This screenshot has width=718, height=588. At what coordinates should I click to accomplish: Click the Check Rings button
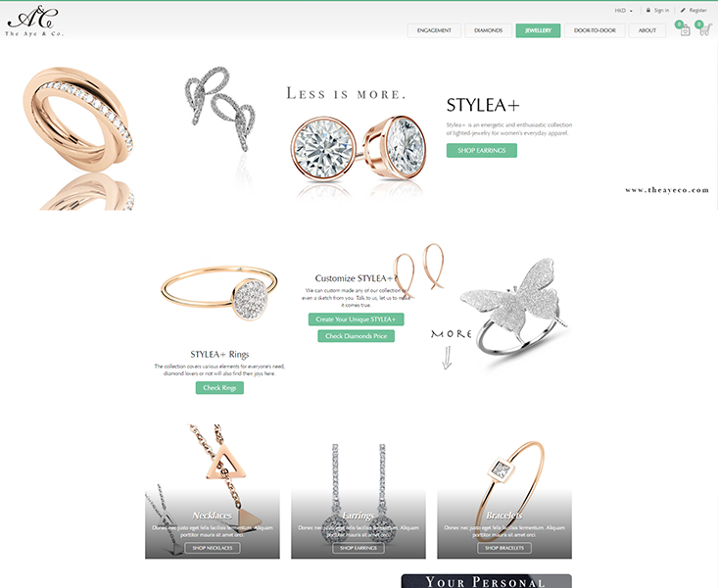(219, 388)
